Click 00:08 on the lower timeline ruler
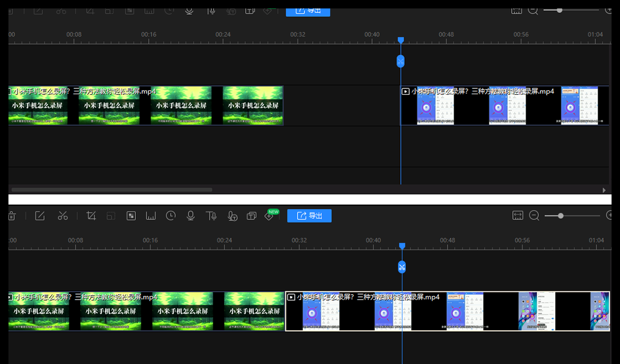The image size is (620, 364). [76, 240]
